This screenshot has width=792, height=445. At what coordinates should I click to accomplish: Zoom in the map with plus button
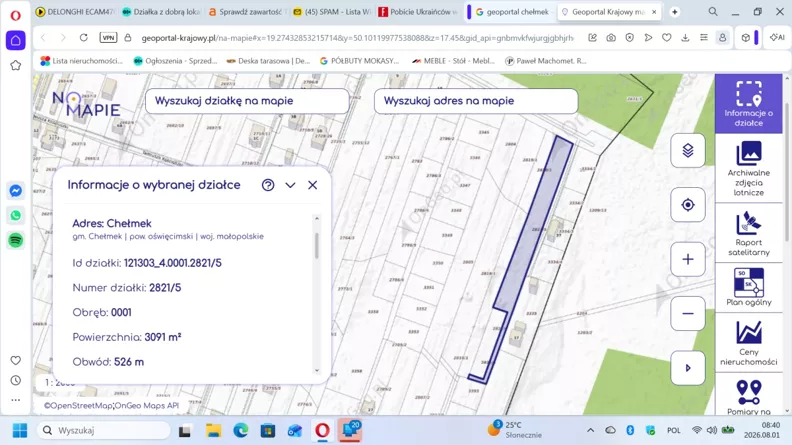[687, 259]
